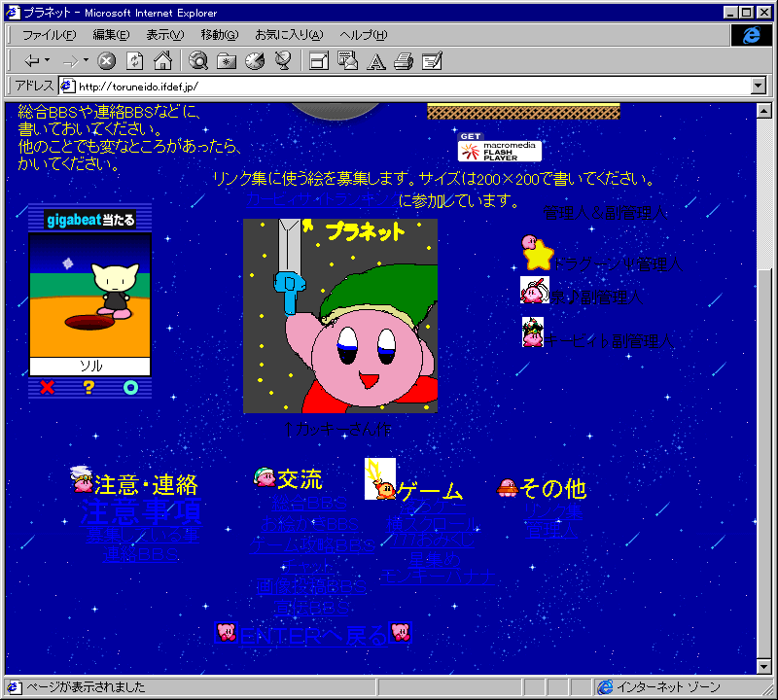Visit the 画像投稿BBS link
778x700 pixels.
pos(311,587)
